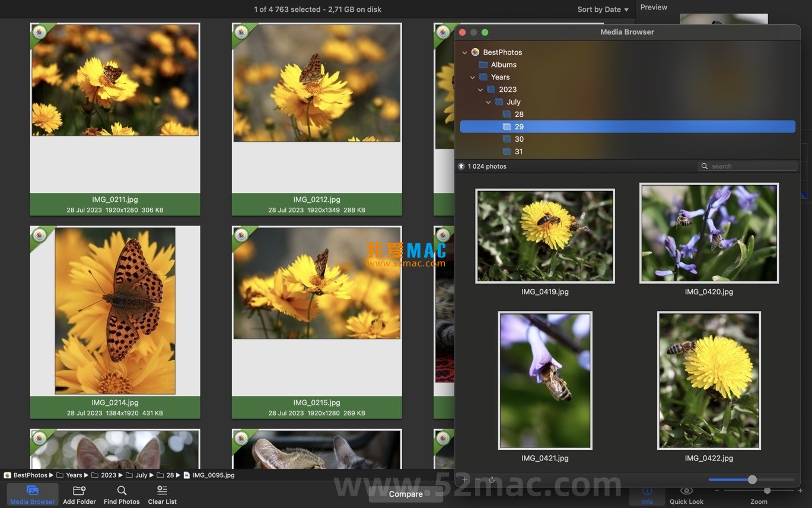This screenshot has height=508, width=812.
Task: Toggle the Info panel button
Action: pyautogui.click(x=647, y=494)
